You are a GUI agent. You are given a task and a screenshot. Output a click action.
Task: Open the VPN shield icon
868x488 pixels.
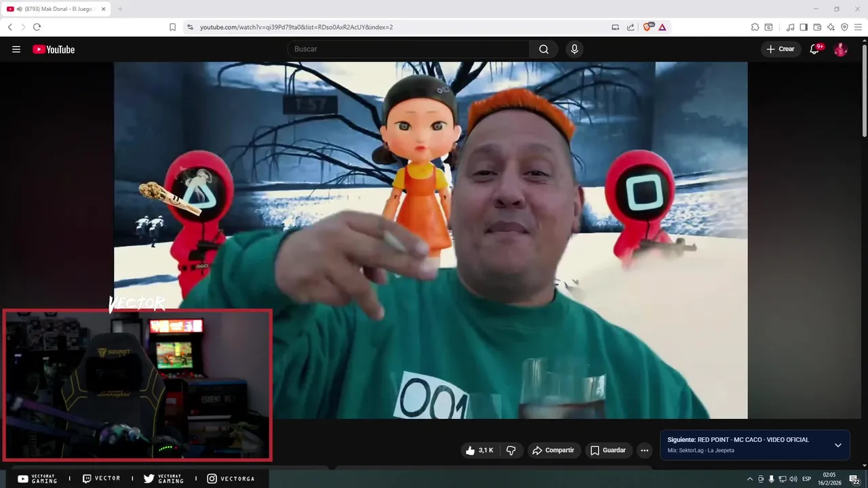pyautogui.click(x=844, y=27)
